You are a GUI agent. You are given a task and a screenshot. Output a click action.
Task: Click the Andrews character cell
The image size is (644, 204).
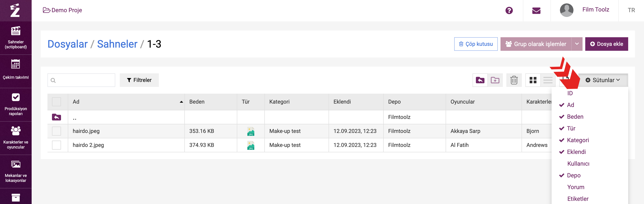[537, 145]
